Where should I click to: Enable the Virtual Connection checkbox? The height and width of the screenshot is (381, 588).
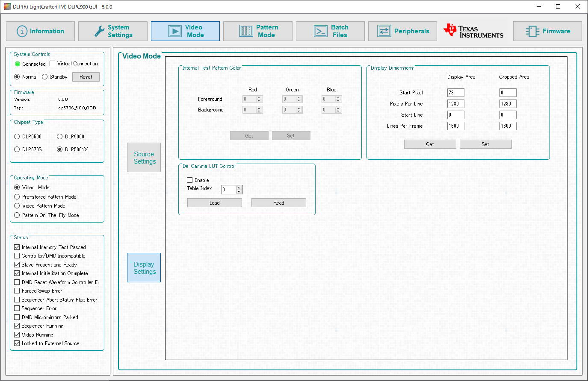[53, 64]
